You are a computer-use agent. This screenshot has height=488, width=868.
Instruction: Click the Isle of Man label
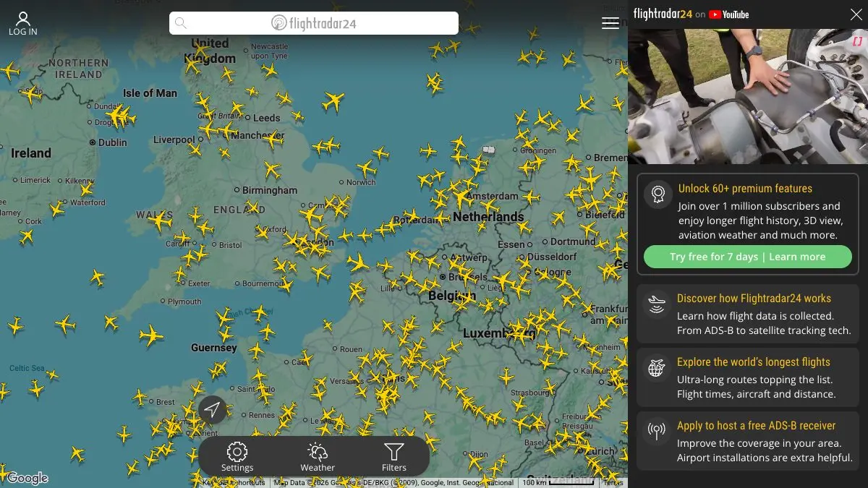pyautogui.click(x=150, y=93)
